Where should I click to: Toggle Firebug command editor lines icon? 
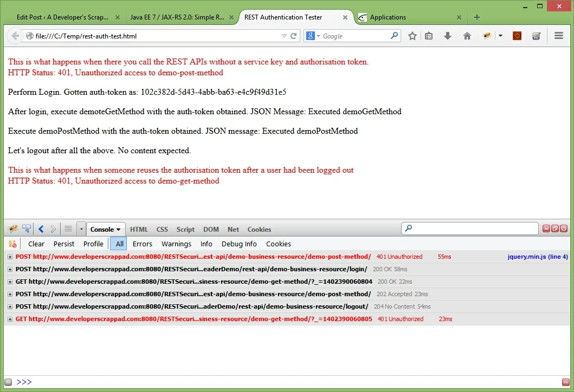[68, 229]
